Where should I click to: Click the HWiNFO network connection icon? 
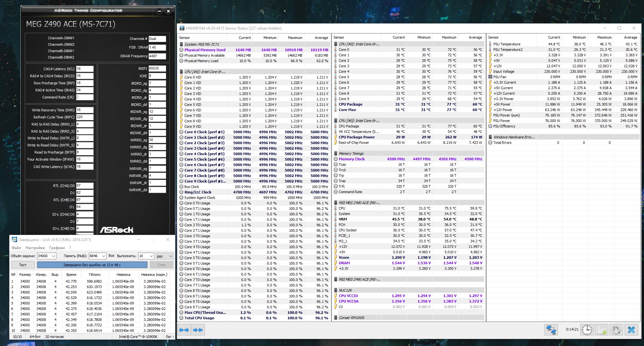pyautogui.click(x=551, y=330)
